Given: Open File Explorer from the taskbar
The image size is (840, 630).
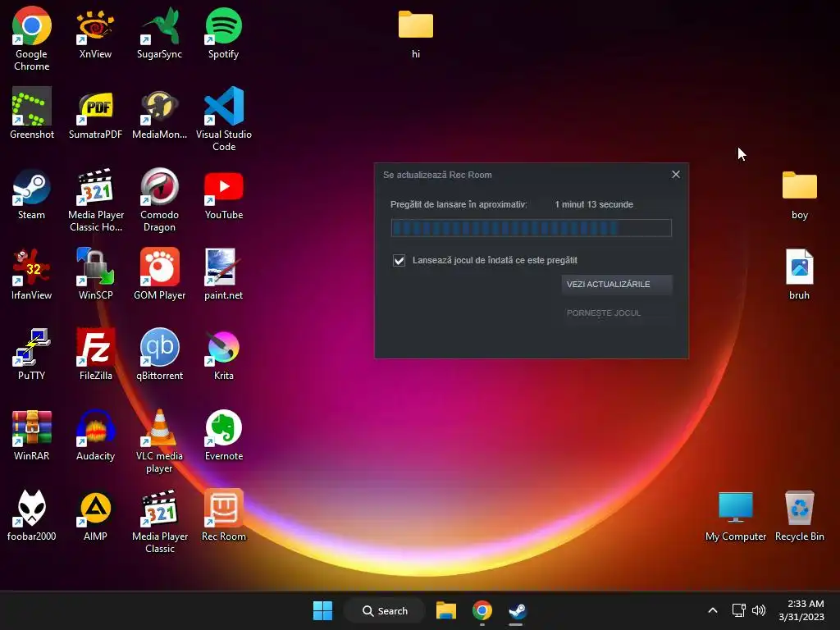Looking at the screenshot, I should point(445,610).
